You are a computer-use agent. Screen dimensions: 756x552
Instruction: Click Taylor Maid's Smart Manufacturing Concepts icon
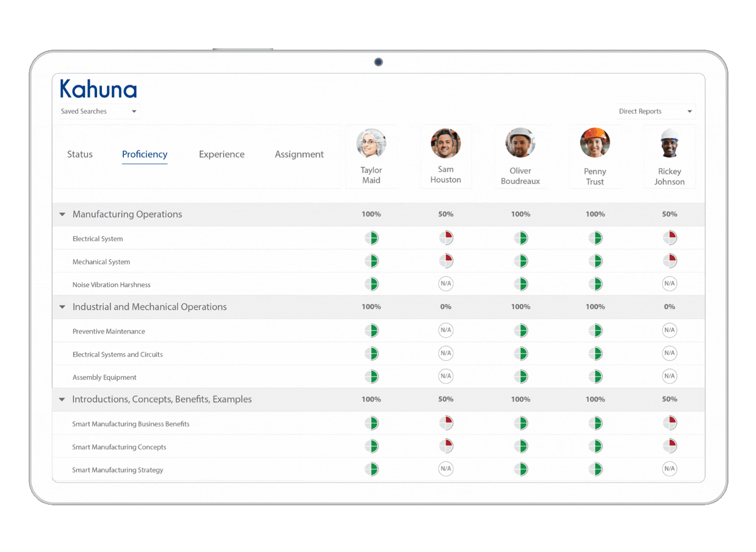coord(372,446)
